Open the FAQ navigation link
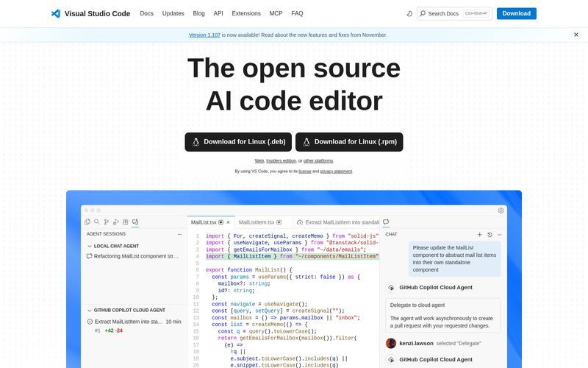The width and height of the screenshot is (588, 368). coord(297,13)
